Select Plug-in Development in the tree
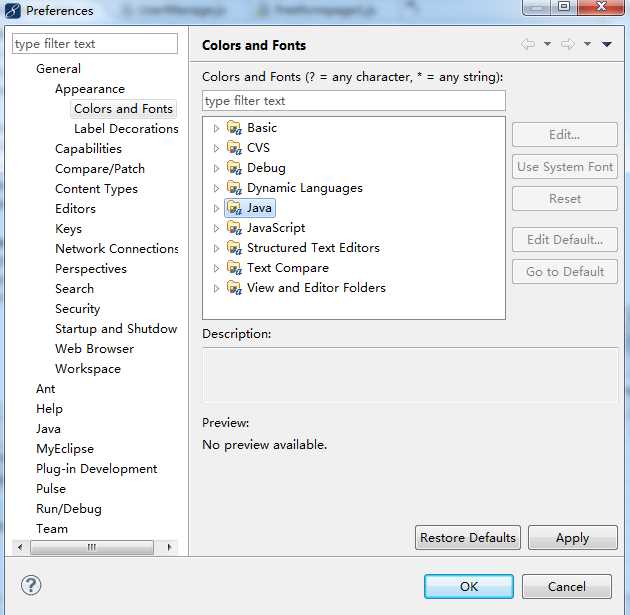 pos(96,469)
